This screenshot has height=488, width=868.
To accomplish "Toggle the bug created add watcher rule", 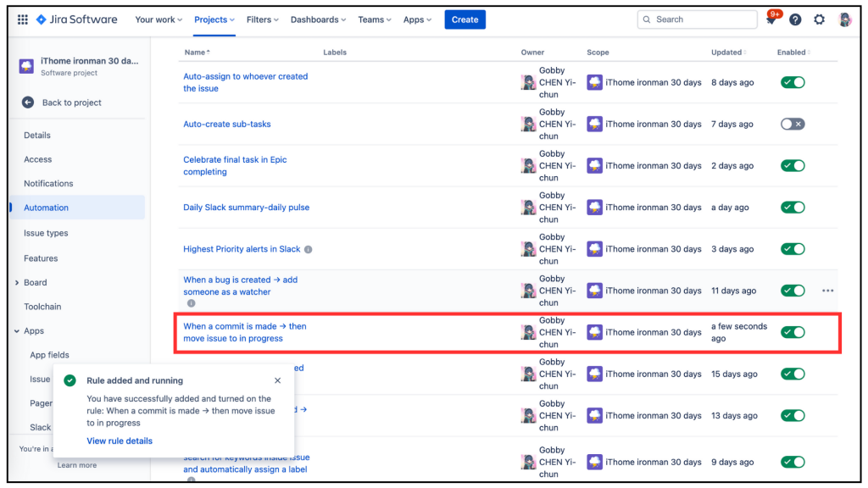I will (x=793, y=291).
